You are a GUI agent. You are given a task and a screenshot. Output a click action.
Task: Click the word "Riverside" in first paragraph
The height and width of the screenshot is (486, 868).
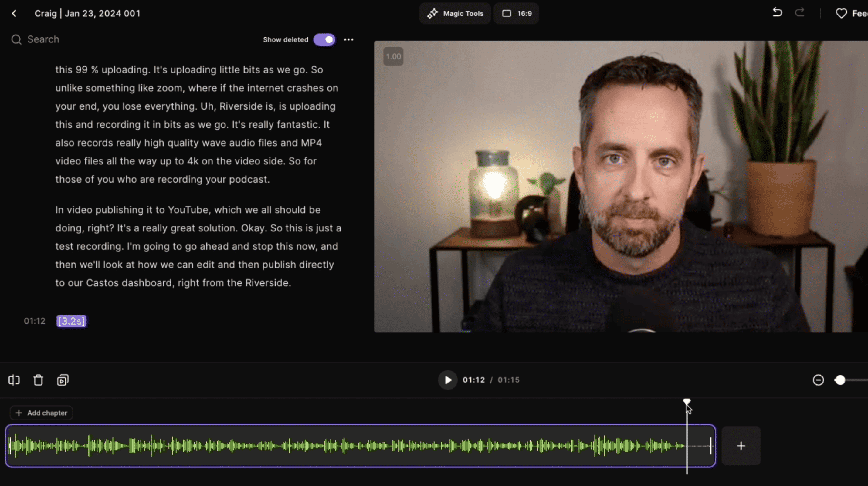[241, 106]
